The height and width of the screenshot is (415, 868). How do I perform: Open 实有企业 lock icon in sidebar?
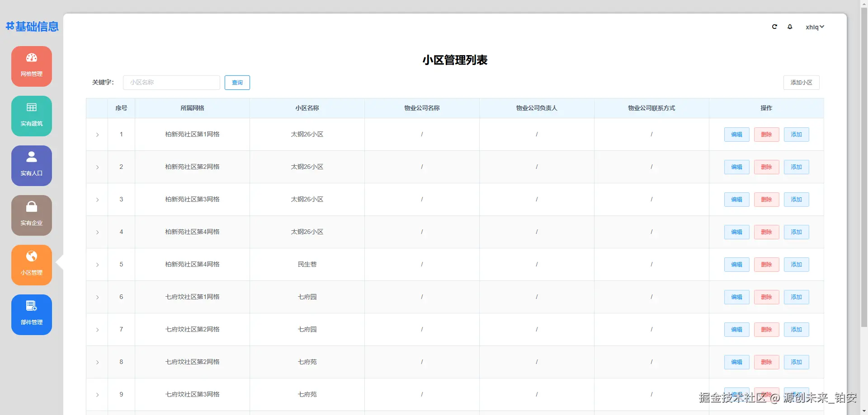tap(31, 207)
